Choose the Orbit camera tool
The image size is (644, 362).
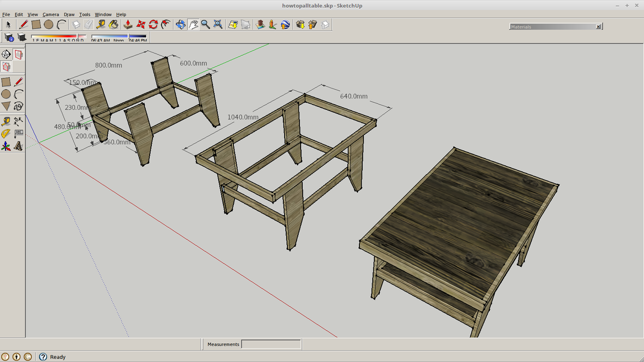pyautogui.click(x=180, y=25)
